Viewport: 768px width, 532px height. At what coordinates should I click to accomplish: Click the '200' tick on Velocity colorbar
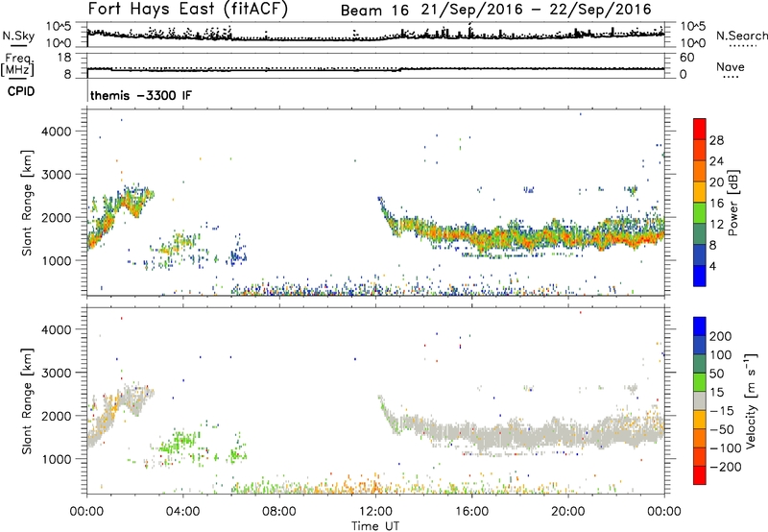[x=721, y=336]
